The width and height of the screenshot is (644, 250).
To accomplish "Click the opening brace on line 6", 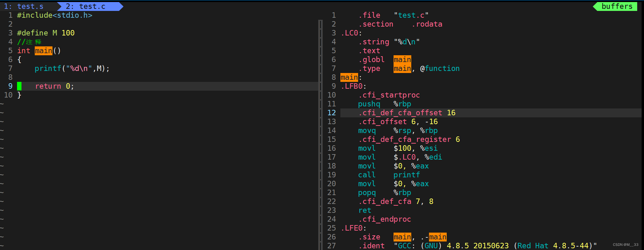I will pos(19,60).
